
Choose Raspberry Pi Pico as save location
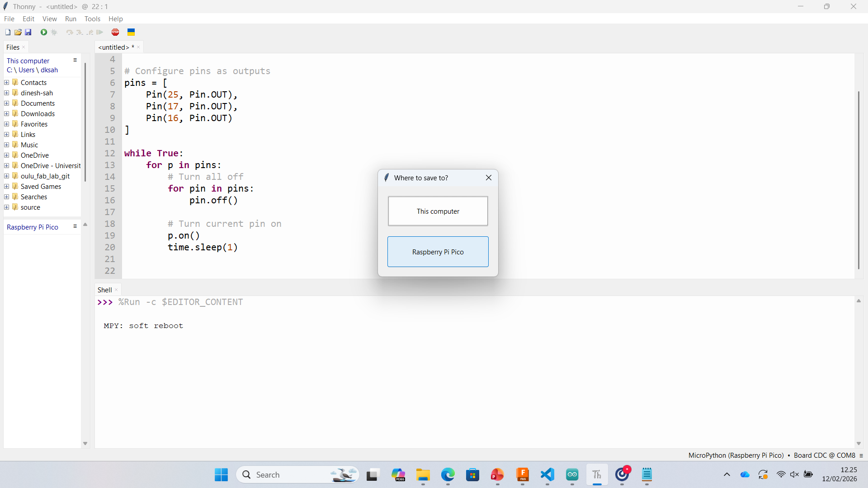tap(438, 252)
